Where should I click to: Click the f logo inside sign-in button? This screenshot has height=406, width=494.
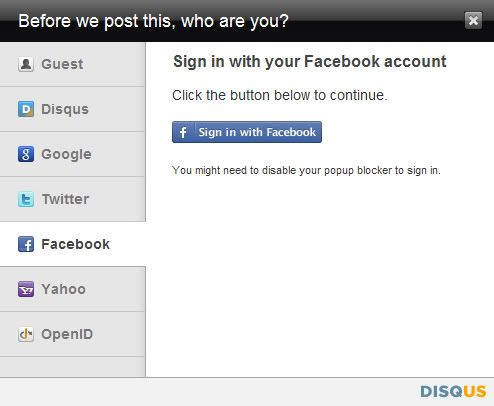(183, 132)
